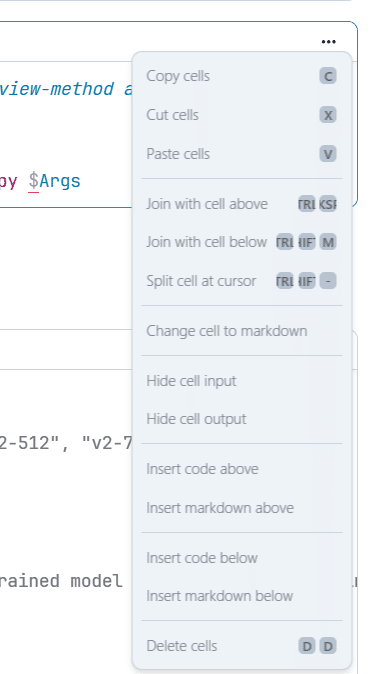This screenshot has width=380, height=674.
Task: Click the V shortcut badge beside Paste cells
Action: pyautogui.click(x=328, y=154)
